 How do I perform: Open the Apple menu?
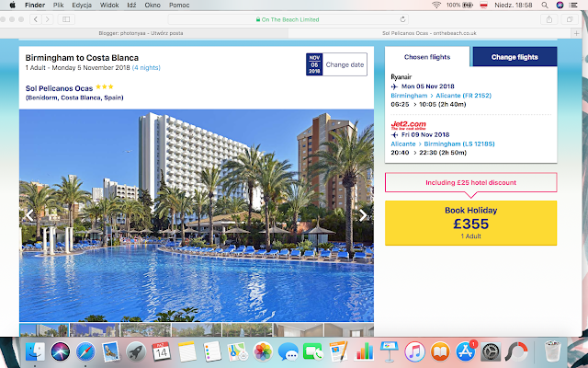coord(12,5)
